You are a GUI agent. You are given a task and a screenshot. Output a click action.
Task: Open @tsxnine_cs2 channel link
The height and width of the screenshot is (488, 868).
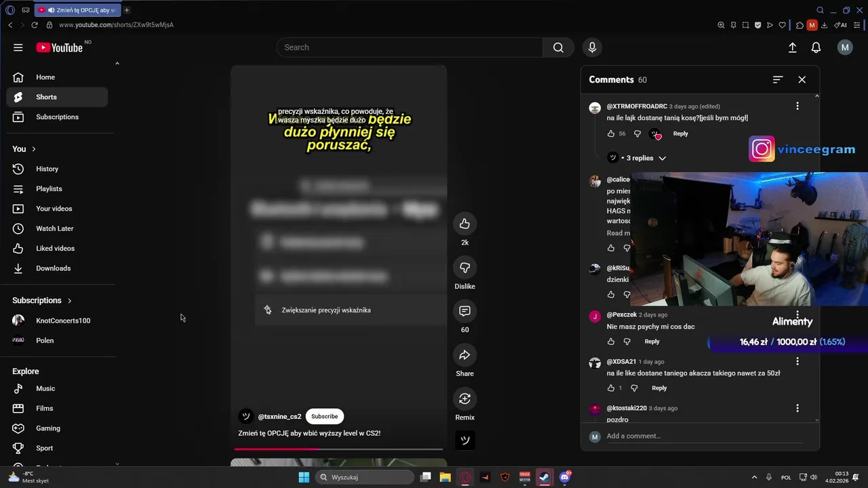click(279, 417)
